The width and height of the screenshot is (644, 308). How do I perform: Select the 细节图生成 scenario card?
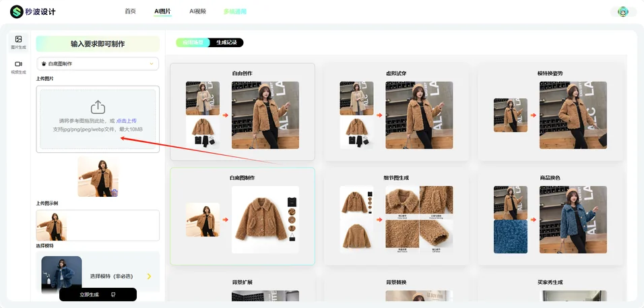point(396,216)
